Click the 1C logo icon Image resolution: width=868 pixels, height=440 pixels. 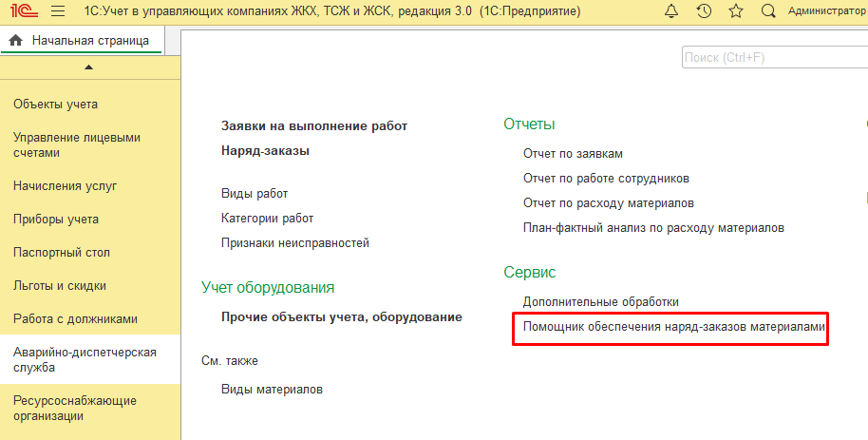pyautogui.click(x=24, y=11)
